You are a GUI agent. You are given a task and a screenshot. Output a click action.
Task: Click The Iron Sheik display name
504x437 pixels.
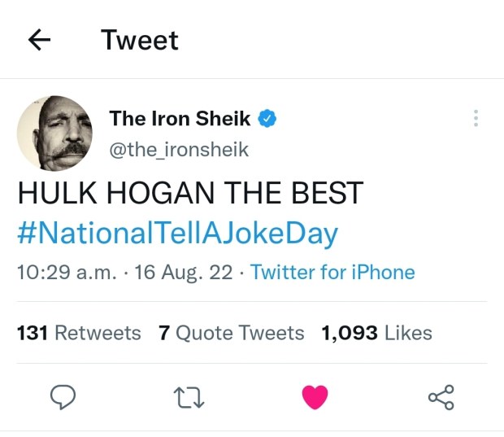tap(180, 119)
